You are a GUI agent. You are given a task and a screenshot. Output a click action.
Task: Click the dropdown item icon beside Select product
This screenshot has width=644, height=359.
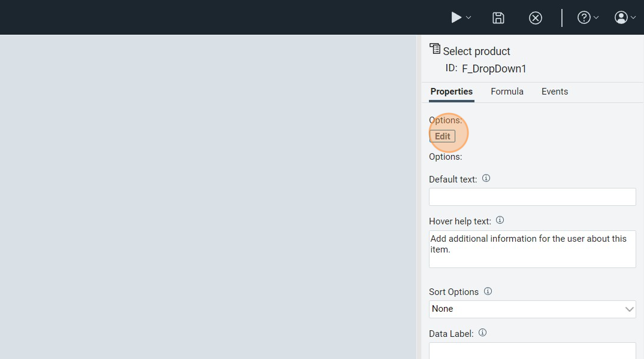(435, 49)
